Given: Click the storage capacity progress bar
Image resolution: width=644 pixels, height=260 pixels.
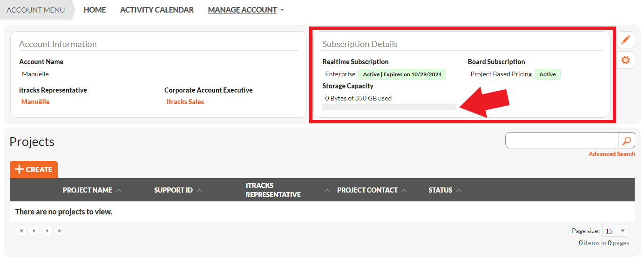Looking at the screenshot, I should [x=389, y=107].
